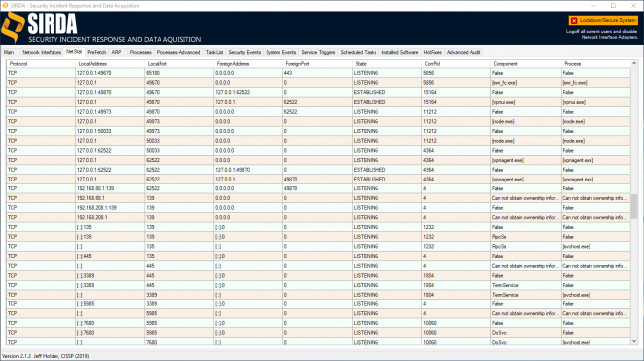Click the small app icon in title bar

click(x=5, y=5)
